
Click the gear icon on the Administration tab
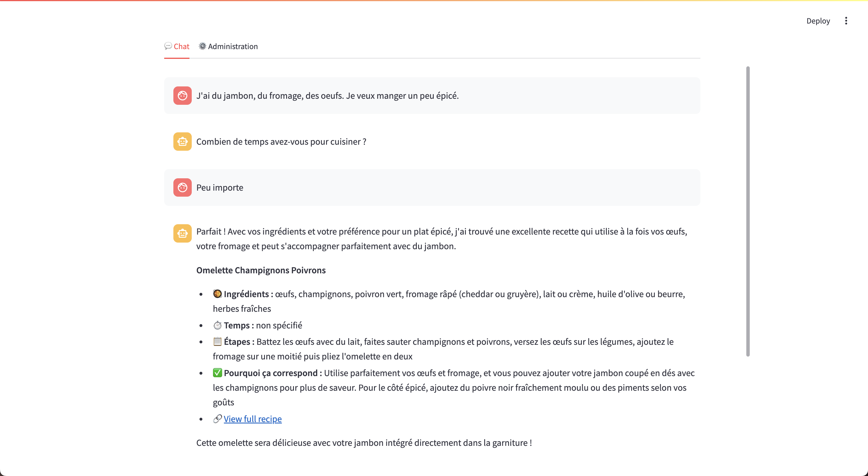[202, 46]
